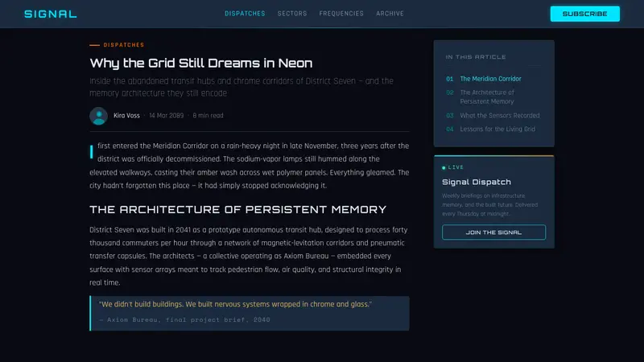Go to the Frequencies nav item
The image size is (644, 362).
pyautogui.click(x=341, y=14)
